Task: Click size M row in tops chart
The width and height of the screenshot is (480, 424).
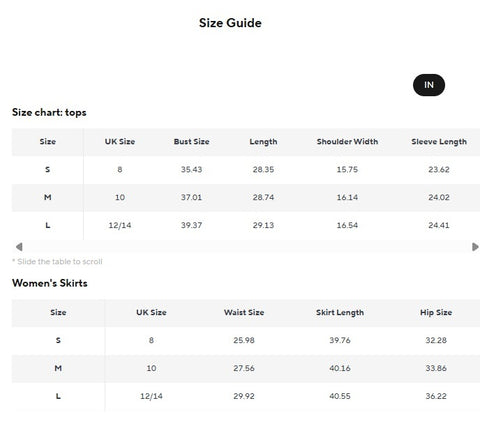Action: point(246,197)
